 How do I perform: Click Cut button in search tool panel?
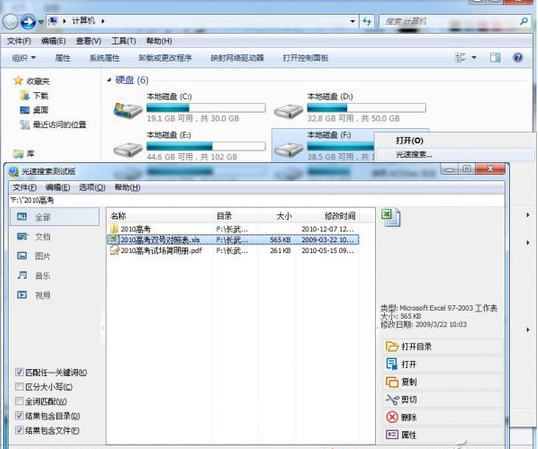[x=443, y=399]
